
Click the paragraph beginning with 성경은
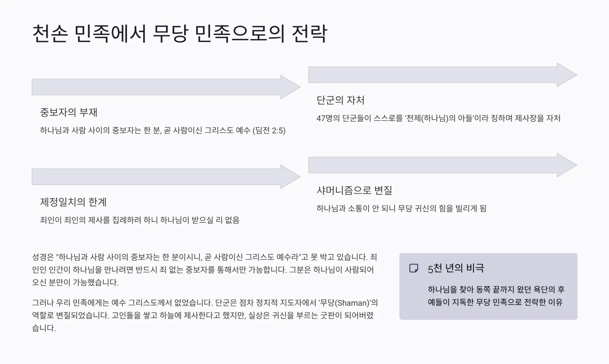pos(204,270)
